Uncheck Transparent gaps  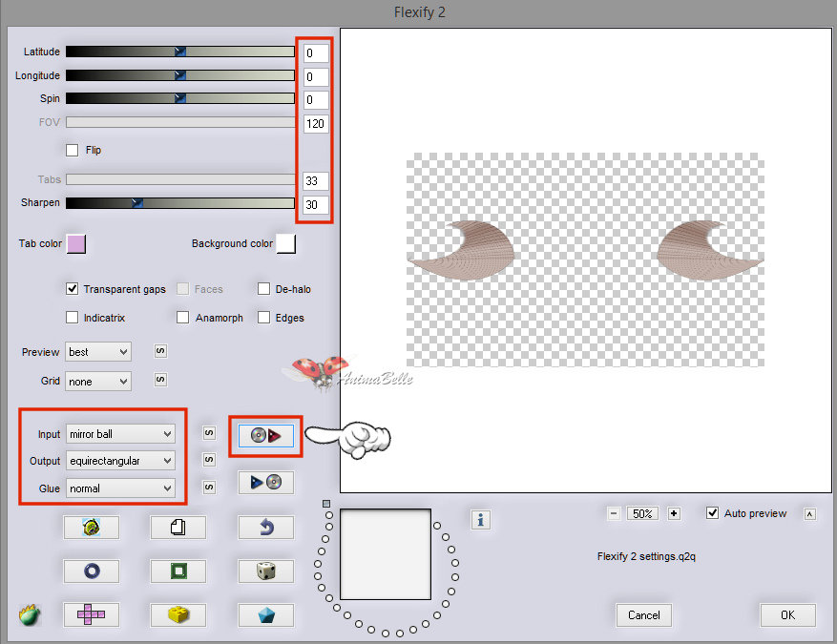[x=73, y=289]
